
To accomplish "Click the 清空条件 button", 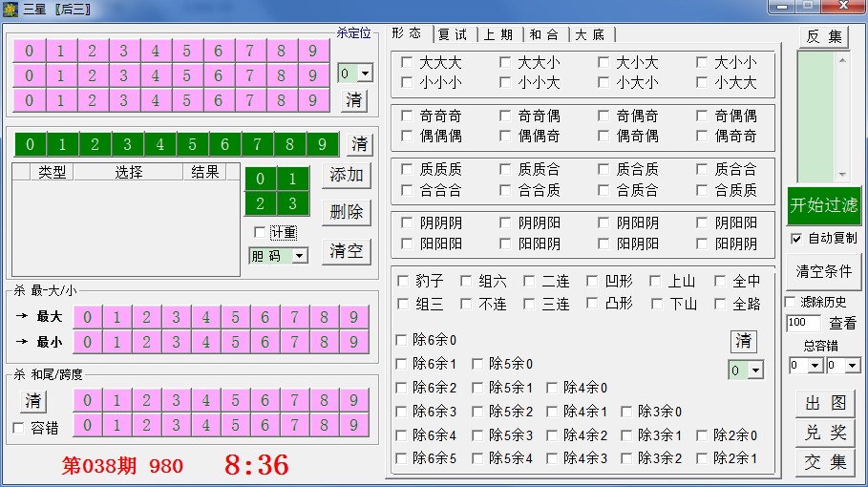I will (823, 271).
